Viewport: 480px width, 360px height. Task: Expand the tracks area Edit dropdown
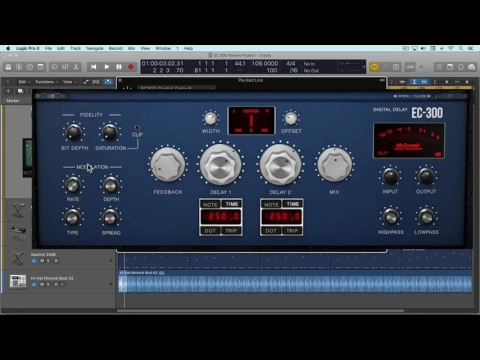pos(24,82)
